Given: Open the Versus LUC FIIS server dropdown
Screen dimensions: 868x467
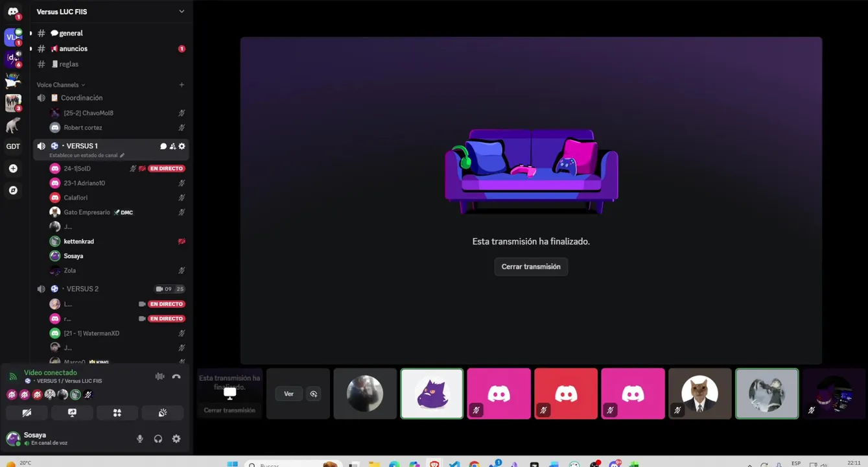Looking at the screenshot, I should [x=111, y=12].
